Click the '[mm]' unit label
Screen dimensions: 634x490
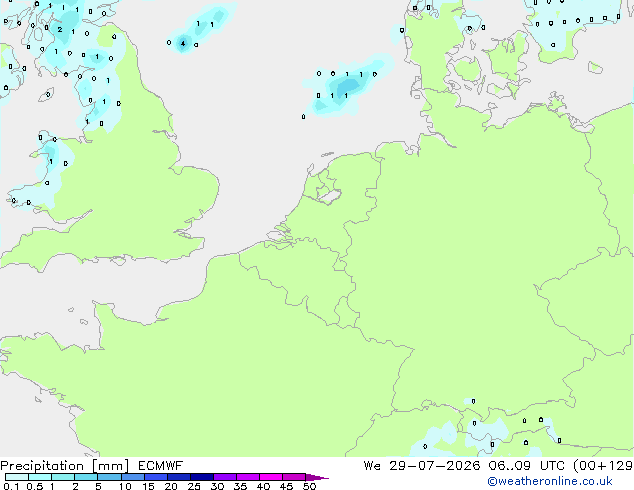(111, 466)
